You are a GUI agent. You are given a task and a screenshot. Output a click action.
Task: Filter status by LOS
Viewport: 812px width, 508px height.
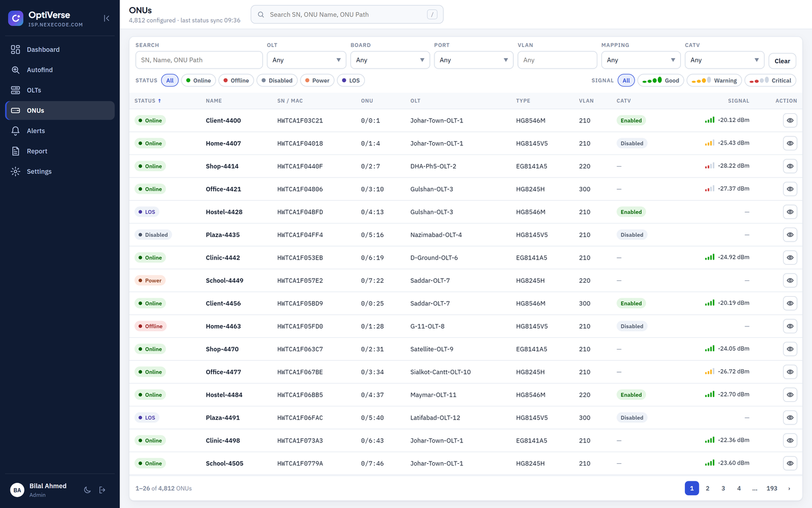click(351, 81)
